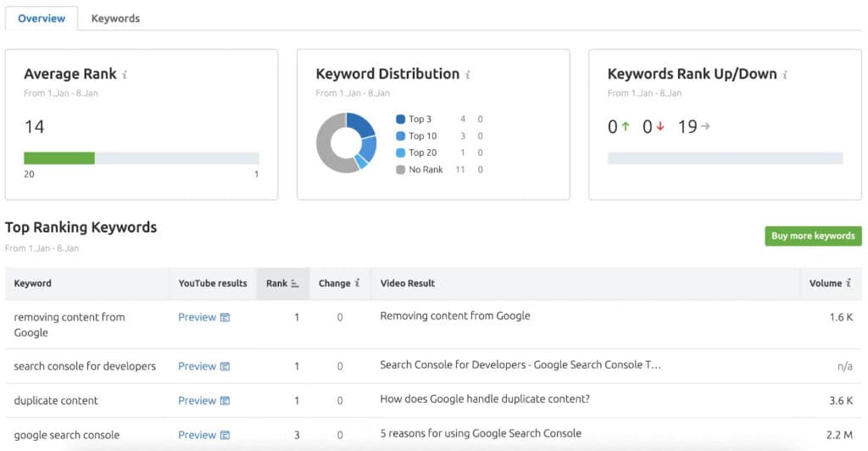Click info icon next to Keywords Rank Up/Down
The height and width of the screenshot is (451, 868).
click(x=785, y=75)
